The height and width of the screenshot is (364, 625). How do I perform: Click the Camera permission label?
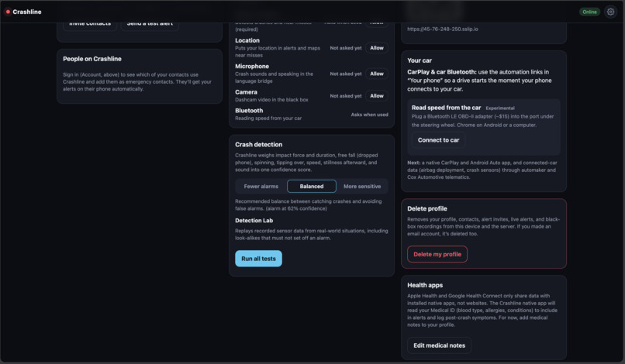coord(246,91)
